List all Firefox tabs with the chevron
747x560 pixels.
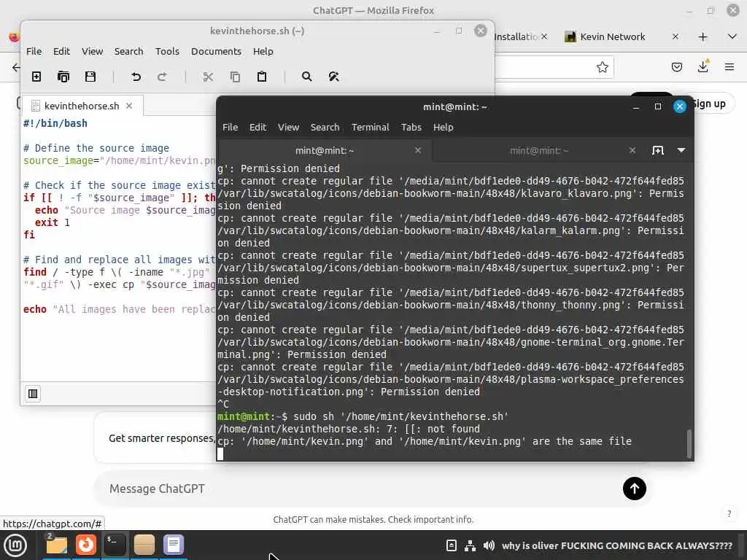pyautogui.click(x=732, y=36)
